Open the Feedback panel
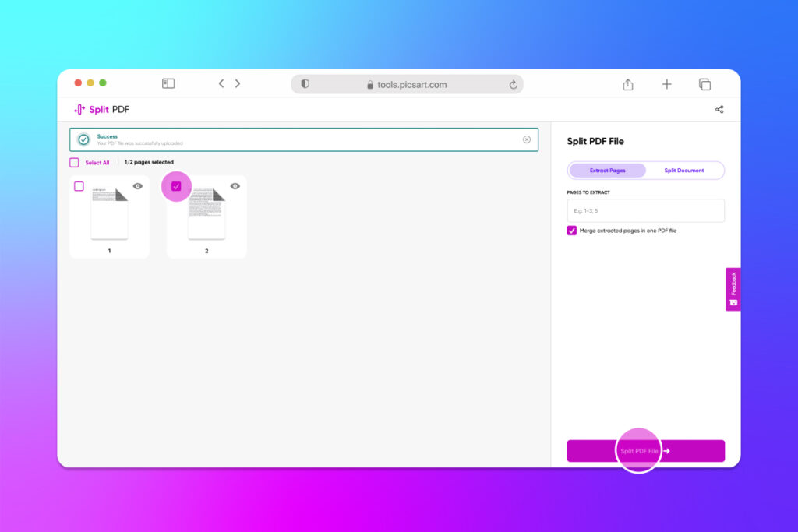This screenshot has height=532, width=798. click(x=733, y=288)
